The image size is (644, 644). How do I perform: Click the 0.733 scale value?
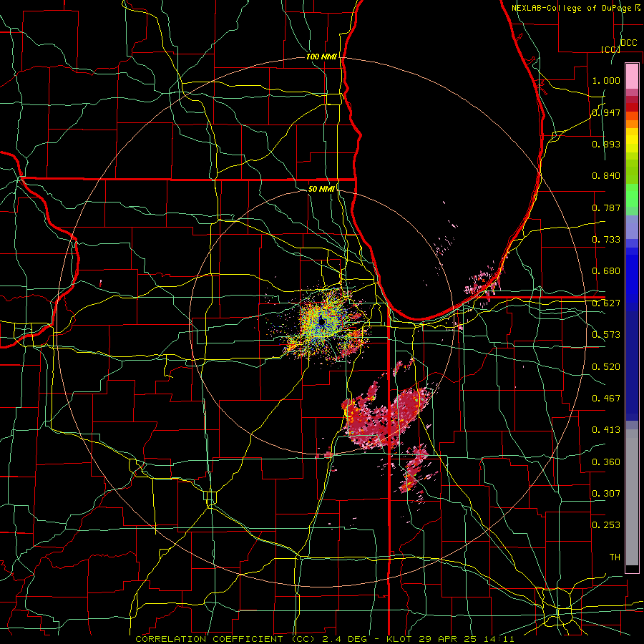tap(606, 240)
